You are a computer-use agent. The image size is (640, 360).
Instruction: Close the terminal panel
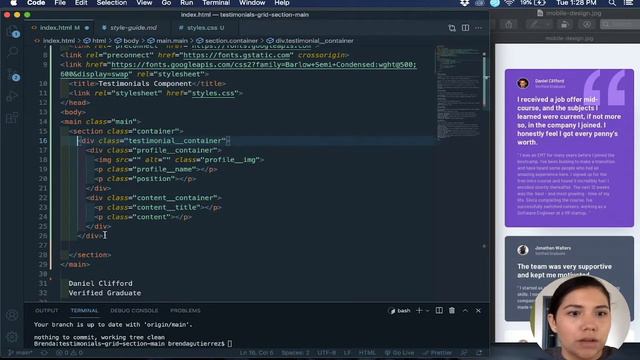478,311
